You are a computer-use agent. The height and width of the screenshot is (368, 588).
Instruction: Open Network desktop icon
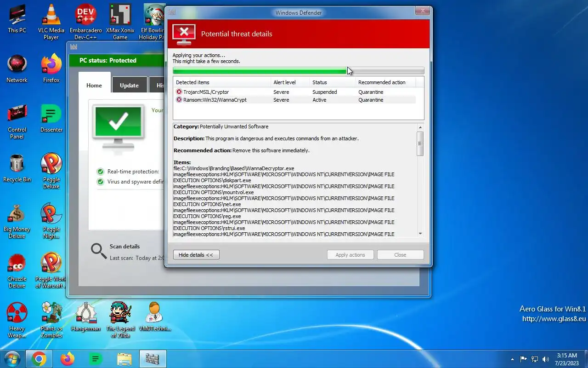coord(17,68)
